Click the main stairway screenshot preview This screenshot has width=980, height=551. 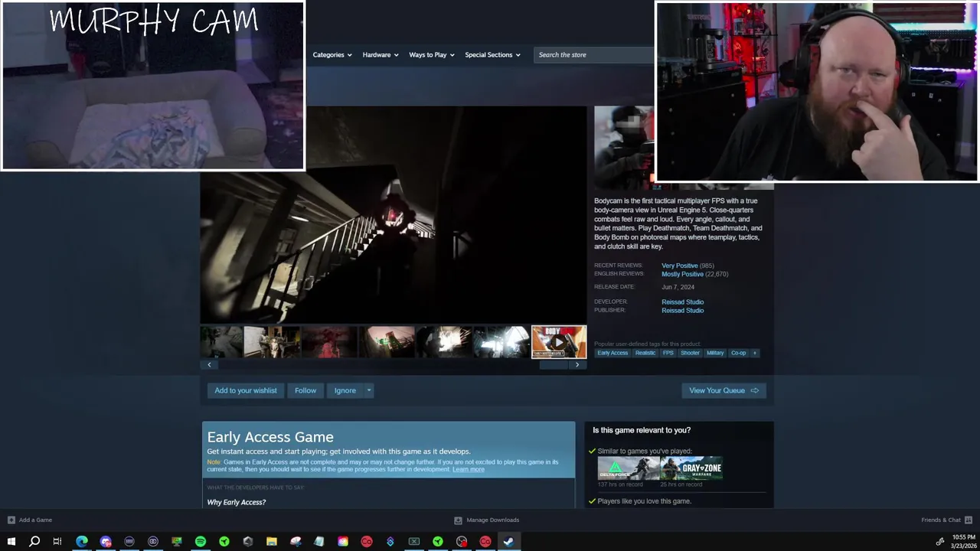point(394,215)
